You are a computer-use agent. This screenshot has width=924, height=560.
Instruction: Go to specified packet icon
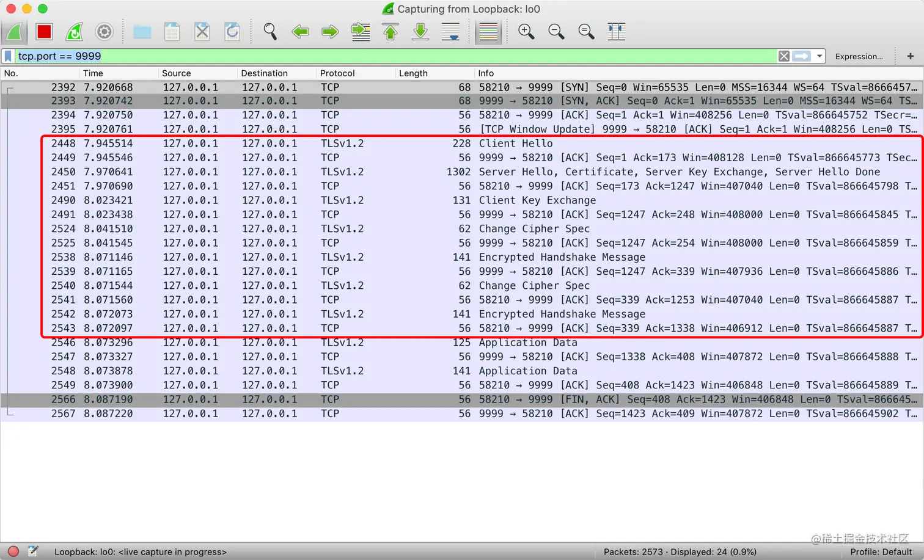(x=361, y=32)
